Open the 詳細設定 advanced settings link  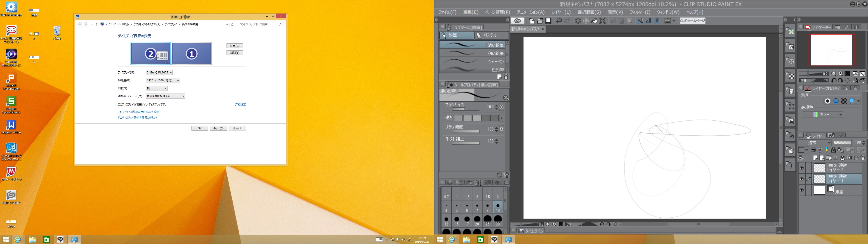240,104
